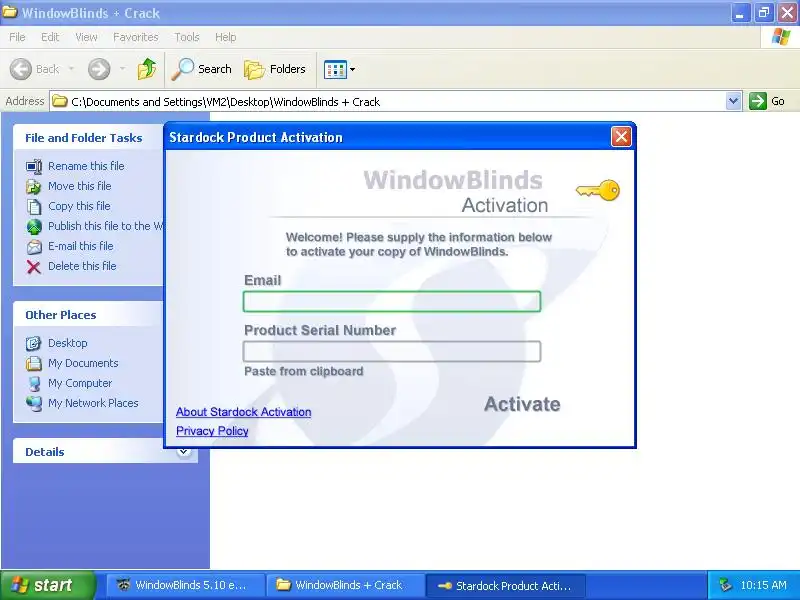The height and width of the screenshot is (600, 800).
Task: Open the address bar dropdown arrow
Action: point(733,101)
